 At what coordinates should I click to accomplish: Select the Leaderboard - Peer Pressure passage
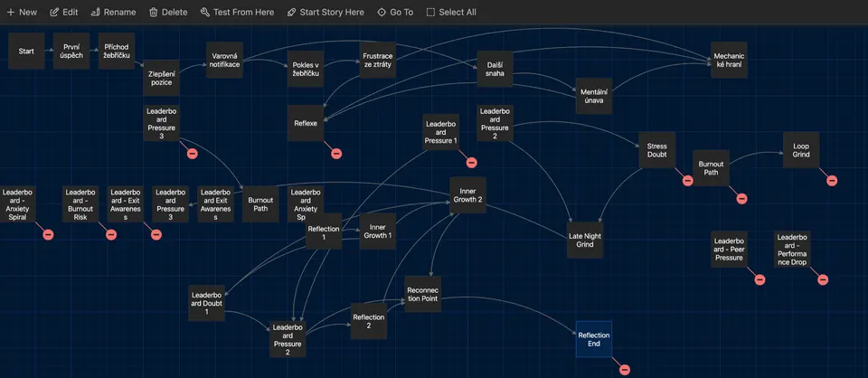(729, 249)
